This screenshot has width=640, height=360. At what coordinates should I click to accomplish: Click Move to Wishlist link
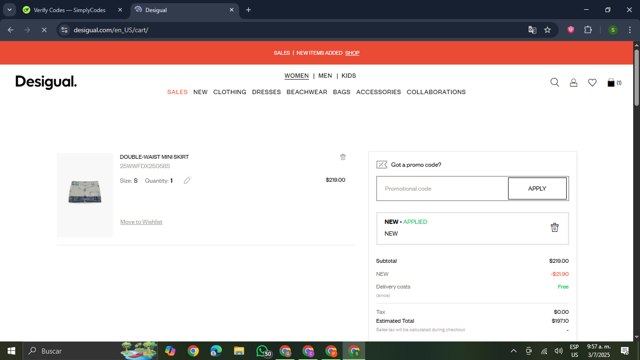point(141,222)
